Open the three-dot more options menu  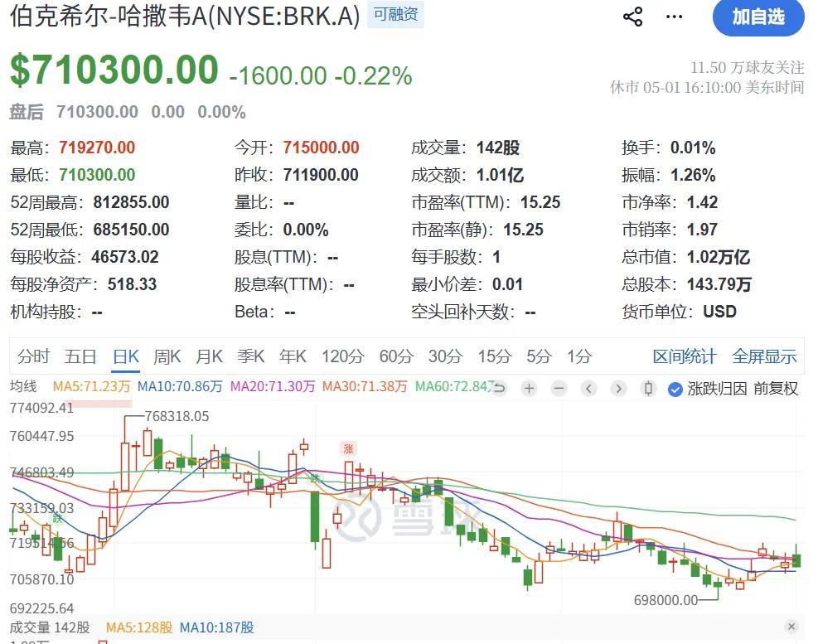pos(674,17)
